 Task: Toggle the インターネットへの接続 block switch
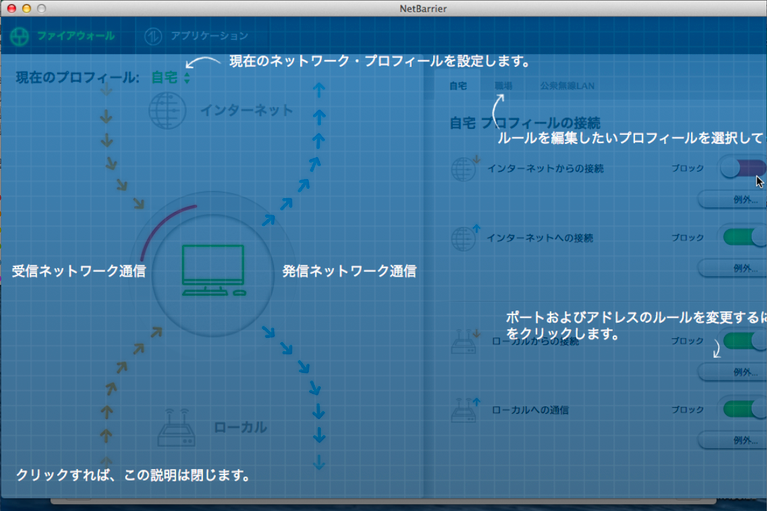tap(744, 238)
